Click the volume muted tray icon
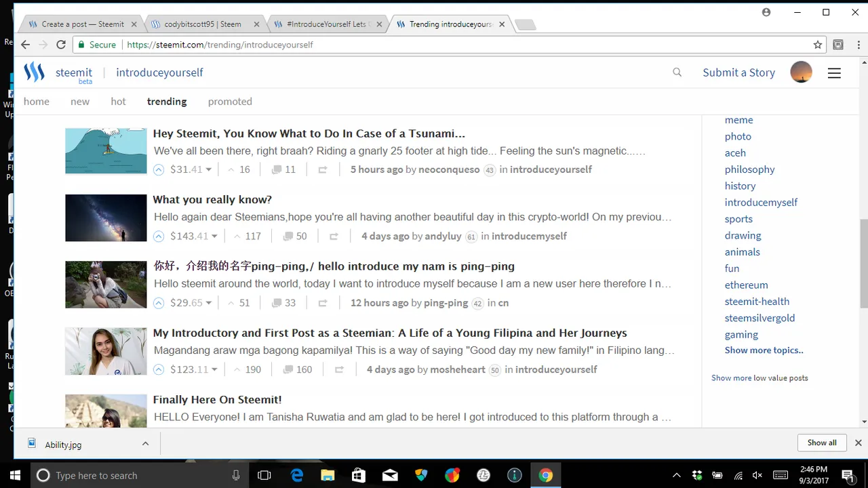This screenshot has width=868, height=488. pyautogui.click(x=757, y=475)
